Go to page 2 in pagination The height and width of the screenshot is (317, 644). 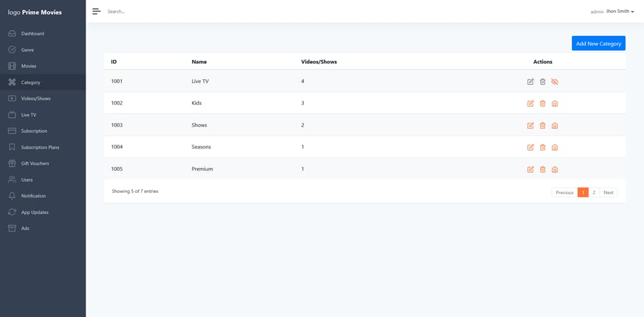(594, 192)
